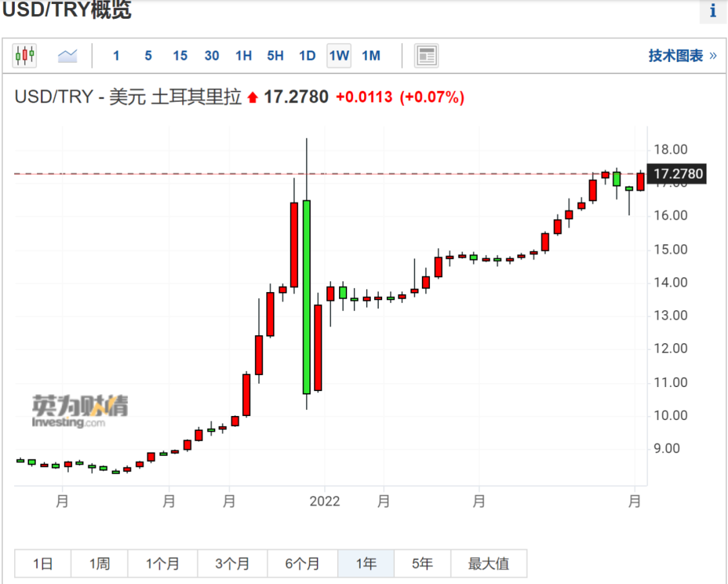Screen dimensions: 728x584
Task: Click the info icon next to USD/TRY概览
Action: tap(712, 10)
